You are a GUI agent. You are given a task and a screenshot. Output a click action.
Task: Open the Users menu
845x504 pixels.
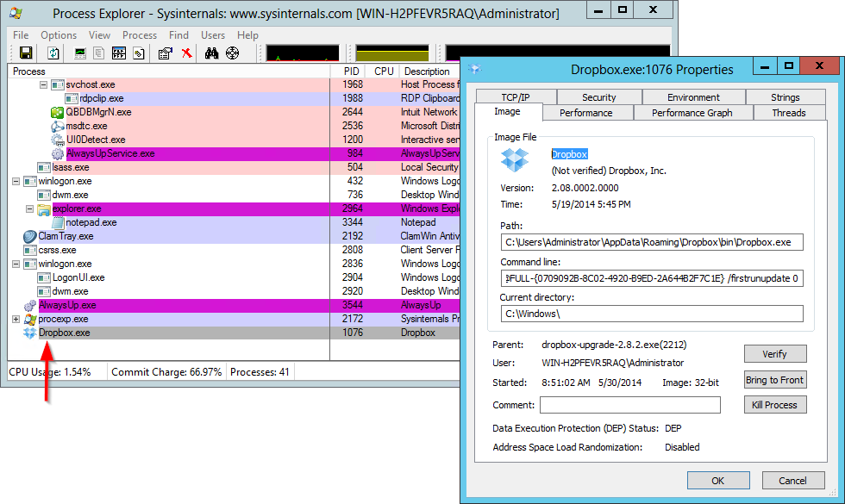tap(213, 35)
